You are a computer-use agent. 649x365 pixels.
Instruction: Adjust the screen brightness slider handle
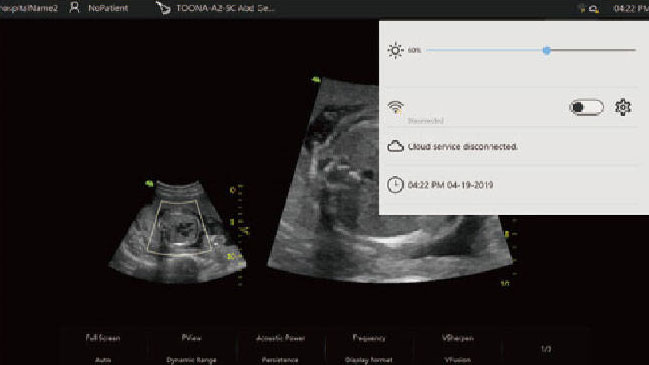(546, 50)
